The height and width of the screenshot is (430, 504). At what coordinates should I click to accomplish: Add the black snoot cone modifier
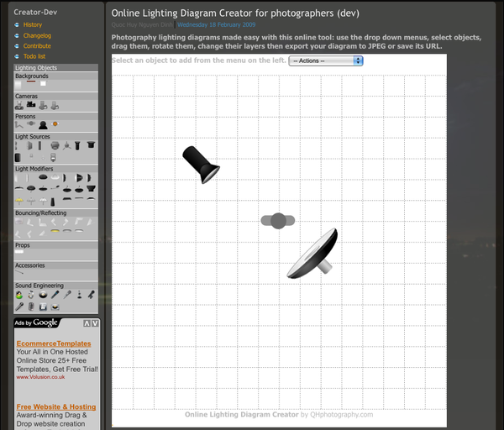(x=53, y=202)
